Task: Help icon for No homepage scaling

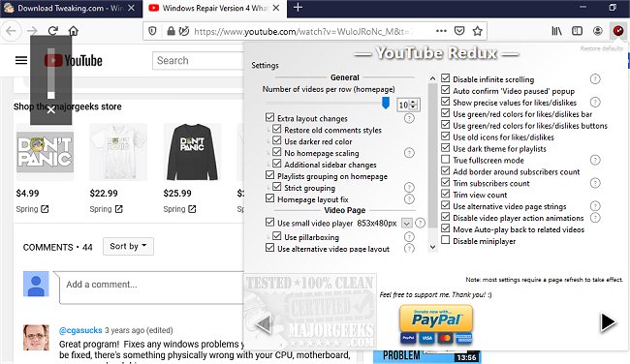Action: (x=409, y=153)
